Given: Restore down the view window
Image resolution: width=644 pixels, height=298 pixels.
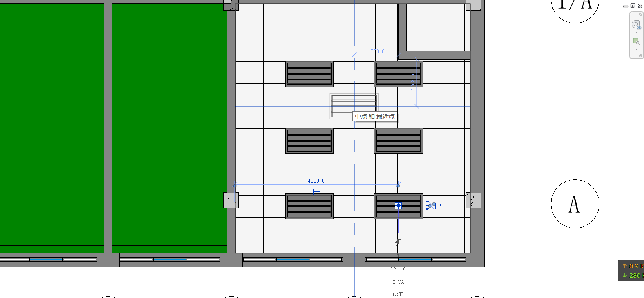Looking at the screenshot, I should pyautogui.click(x=633, y=6).
